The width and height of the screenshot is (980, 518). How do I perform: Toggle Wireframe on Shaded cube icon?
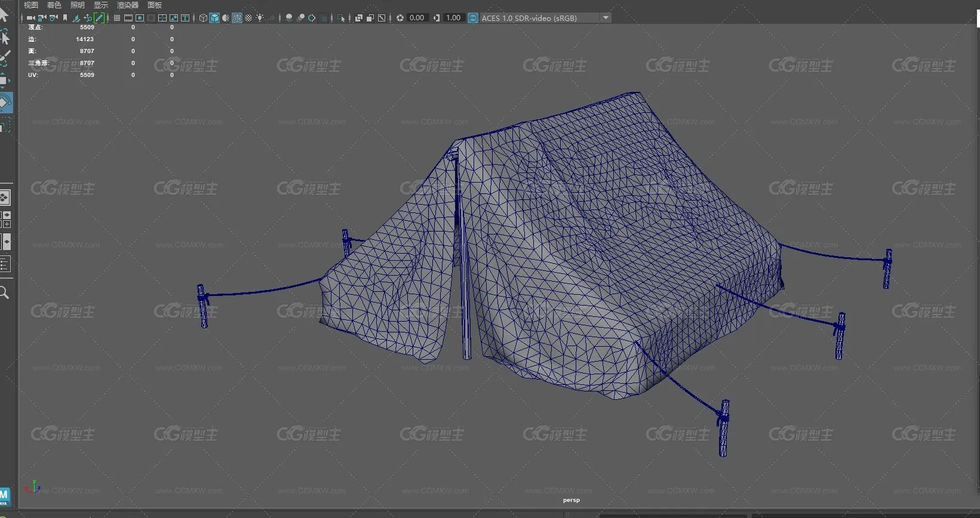click(237, 18)
